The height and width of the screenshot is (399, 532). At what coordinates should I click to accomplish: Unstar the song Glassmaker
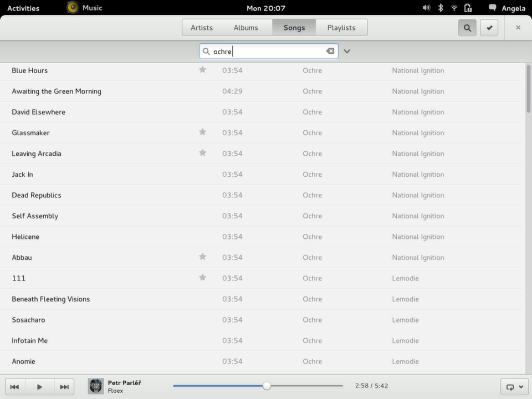pos(203,132)
